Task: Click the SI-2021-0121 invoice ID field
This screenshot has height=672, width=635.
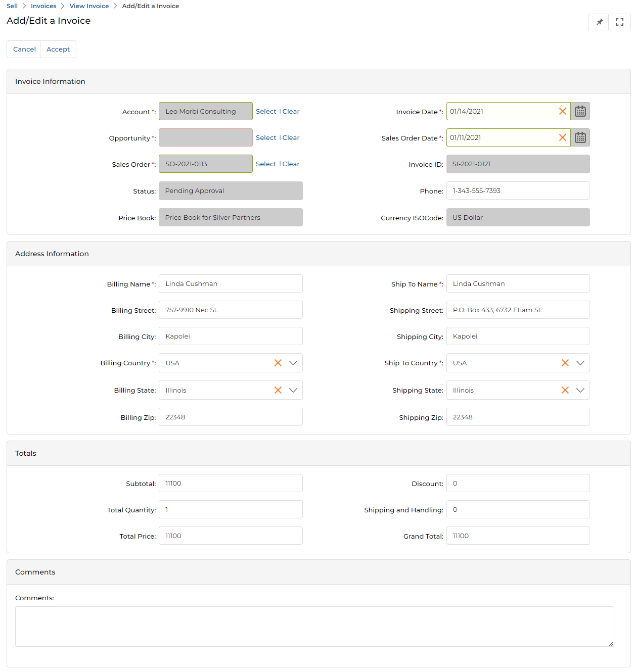Action: point(518,164)
